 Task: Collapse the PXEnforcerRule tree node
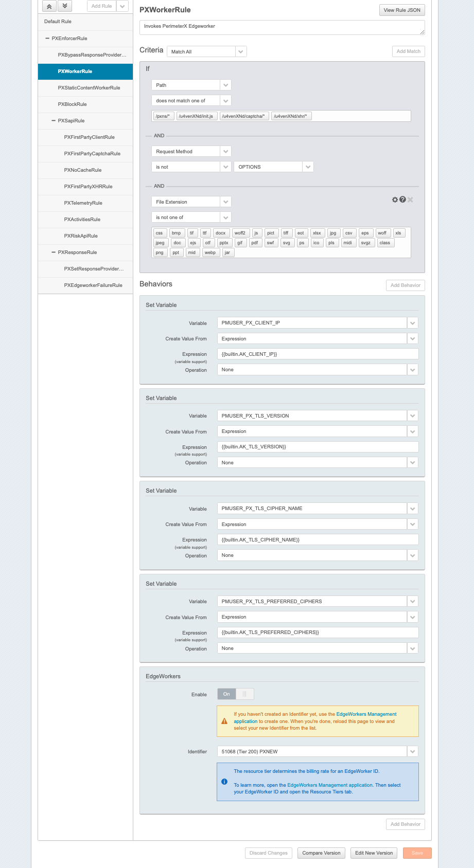point(47,39)
